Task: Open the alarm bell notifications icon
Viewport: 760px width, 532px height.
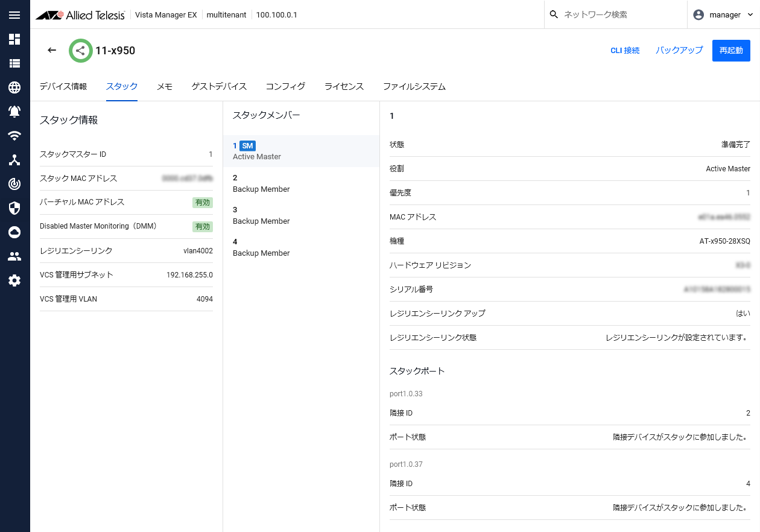Action: click(14, 112)
